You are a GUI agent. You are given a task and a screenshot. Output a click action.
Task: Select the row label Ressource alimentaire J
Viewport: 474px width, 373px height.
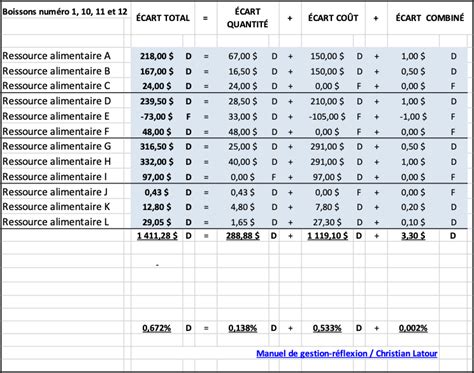[55, 192]
